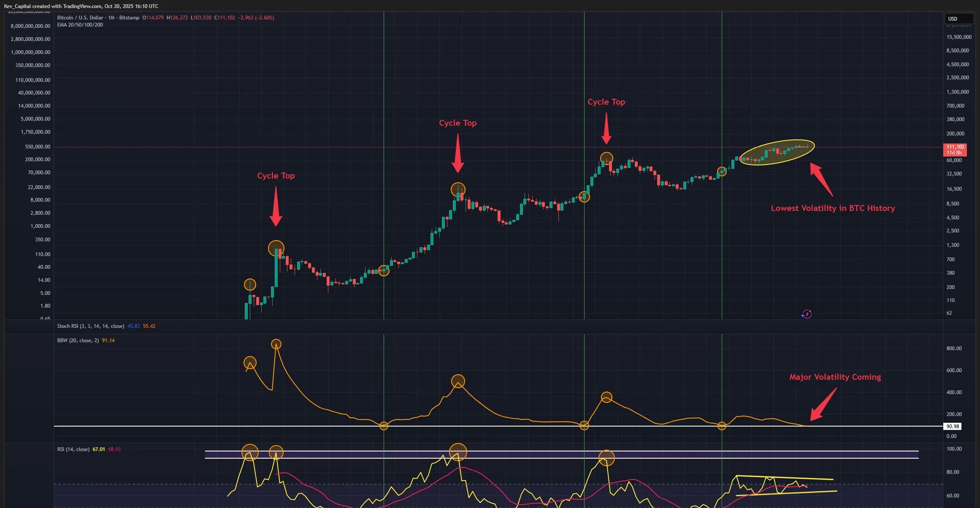Click the 22,000.00 left axis label
The height and width of the screenshot is (508, 980).
click(39, 187)
